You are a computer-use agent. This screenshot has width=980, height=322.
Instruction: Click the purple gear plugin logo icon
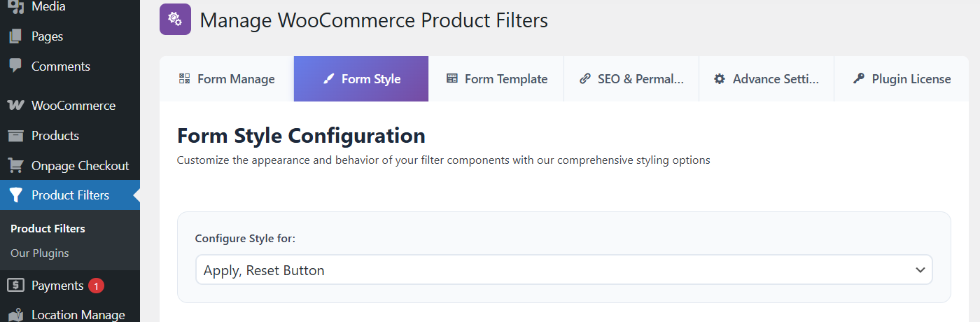click(175, 20)
